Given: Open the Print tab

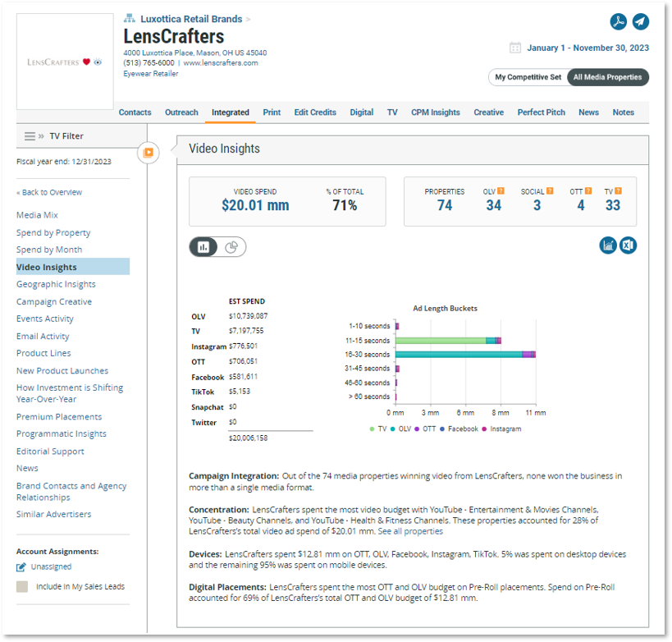Looking at the screenshot, I should [x=272, y=112].
